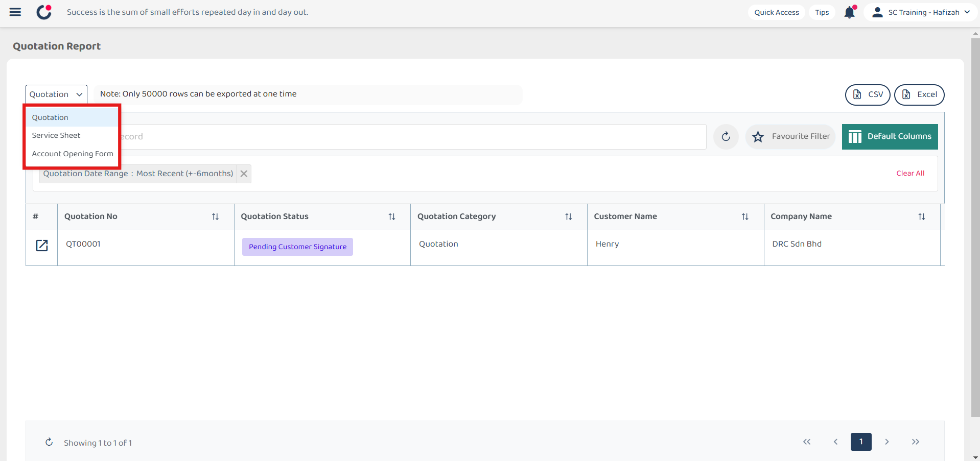Image resolution: width=980 pixels, height=461 pixels.
Task: Export the report to Excel
Action: click(919, 95)
